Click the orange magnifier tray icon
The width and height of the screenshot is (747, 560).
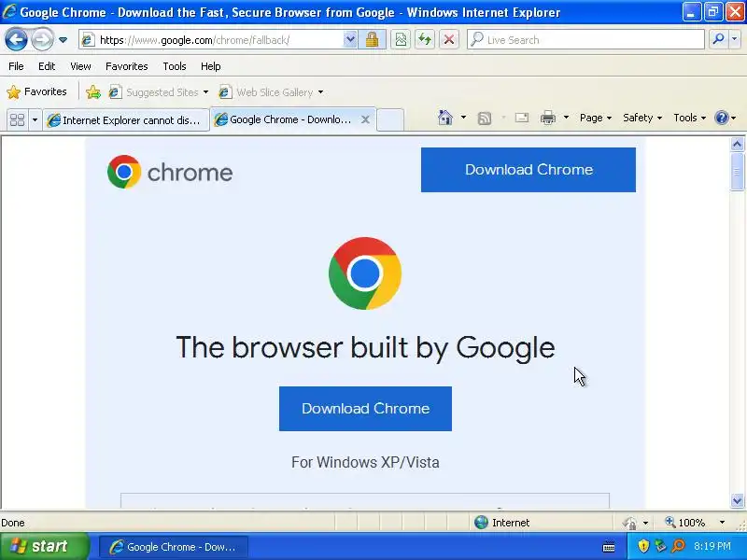pyautogui.click(x=678, y=546)
